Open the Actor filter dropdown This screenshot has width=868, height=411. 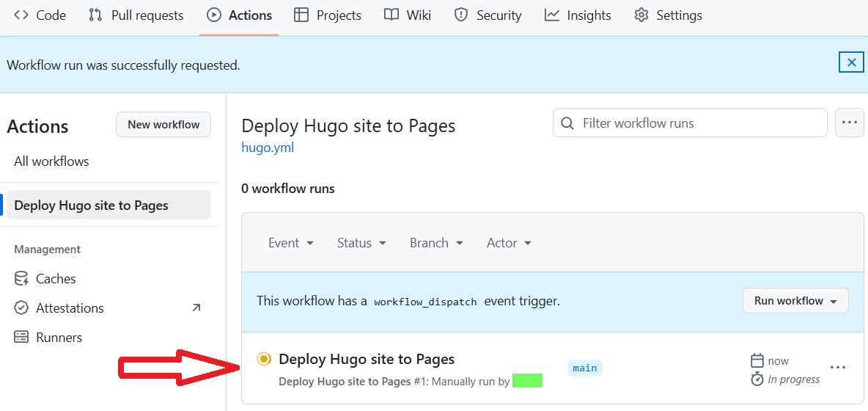pyautogui.click(x=509, y=243)
